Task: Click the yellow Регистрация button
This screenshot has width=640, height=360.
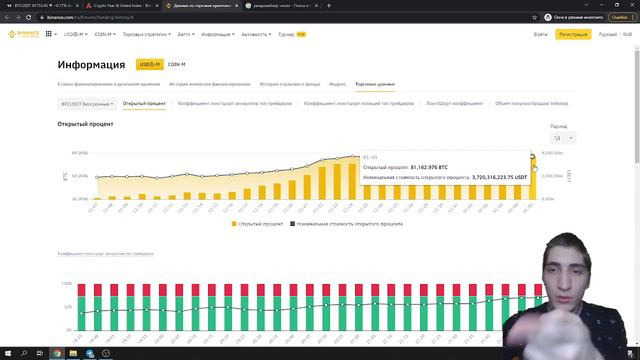Action: [573, 34]
